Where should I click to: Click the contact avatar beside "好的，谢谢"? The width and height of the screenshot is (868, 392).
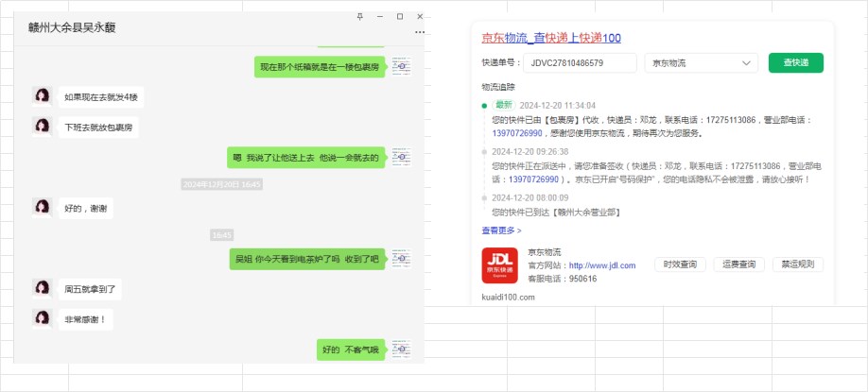pyautogui.click(x=42, y=207)
